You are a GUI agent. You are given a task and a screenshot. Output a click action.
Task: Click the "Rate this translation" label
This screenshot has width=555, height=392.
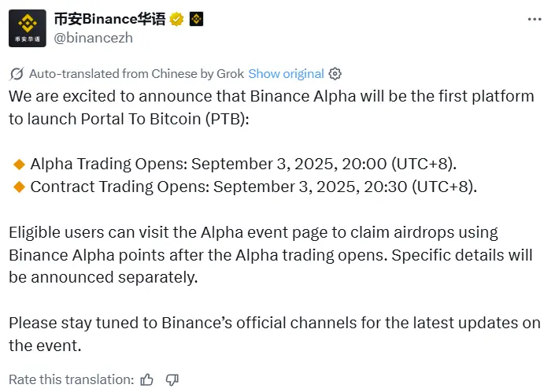pyautogui.click(x=70, y=379)
